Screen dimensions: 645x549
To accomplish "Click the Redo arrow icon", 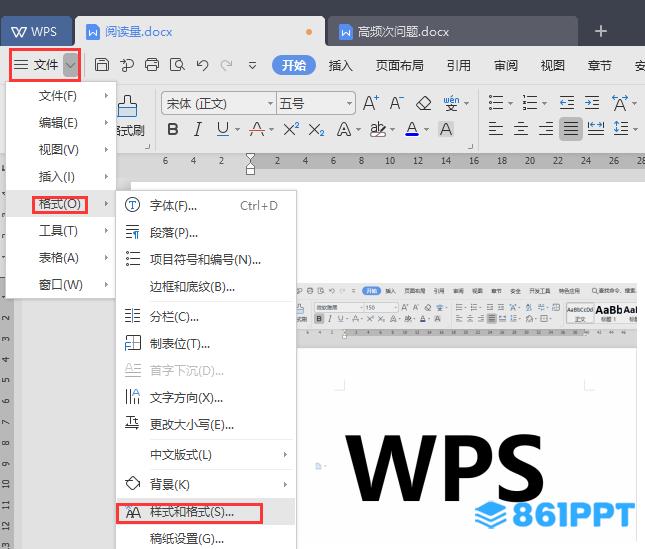I will coord(226,65).
